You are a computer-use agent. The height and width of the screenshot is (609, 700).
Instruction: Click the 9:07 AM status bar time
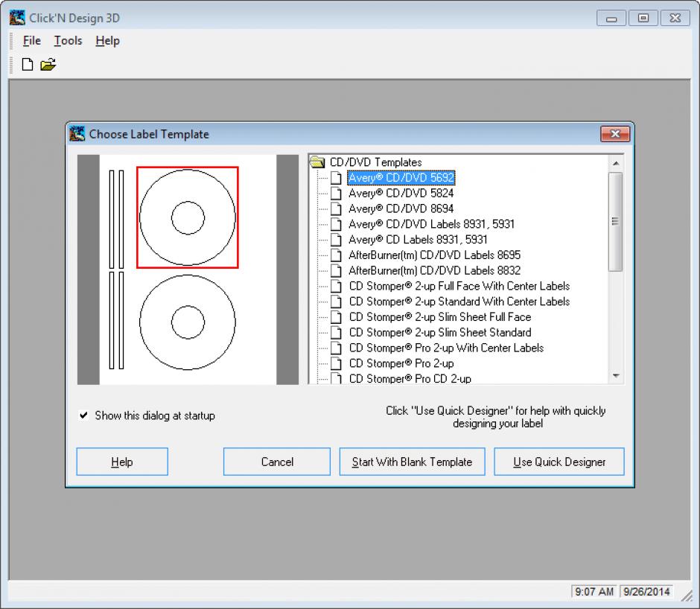[x=594, y=592]
